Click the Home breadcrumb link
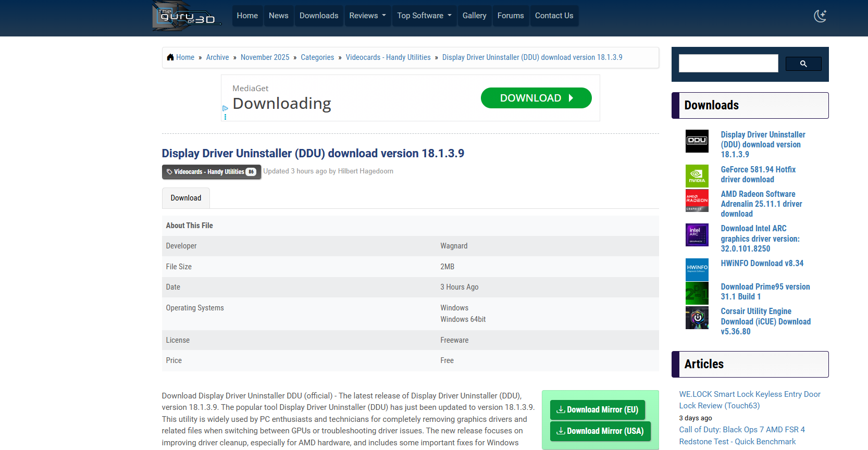The height and width of the screenshot is (450, 868). (x=185, y=57)
